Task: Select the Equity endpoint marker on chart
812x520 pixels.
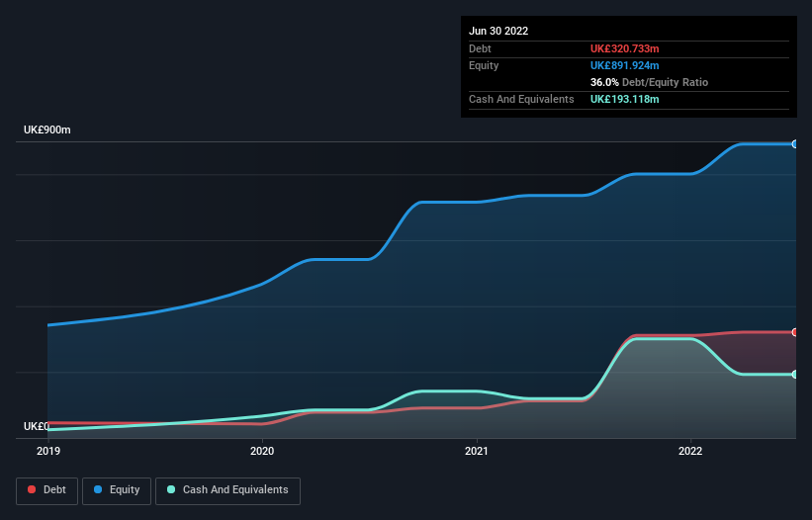Action: 795,144
